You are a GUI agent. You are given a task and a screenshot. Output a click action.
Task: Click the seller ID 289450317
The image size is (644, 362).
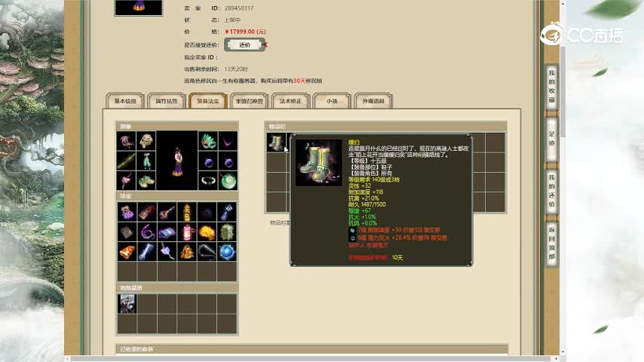(x=238, y=8)
